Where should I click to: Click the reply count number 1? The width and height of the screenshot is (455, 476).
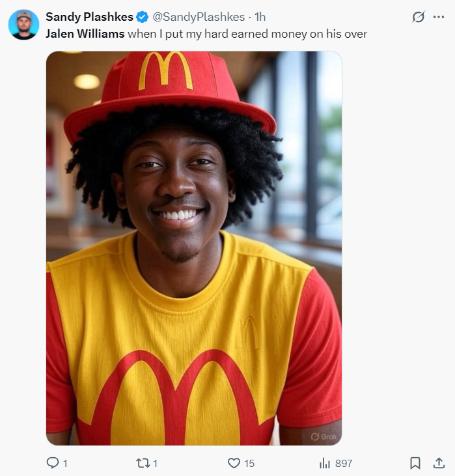(65, 463)
